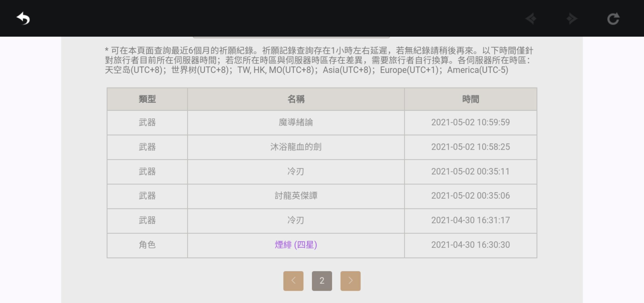
Task: Click the 魔導緒論 weapon name
Action: tap(296, 122)
